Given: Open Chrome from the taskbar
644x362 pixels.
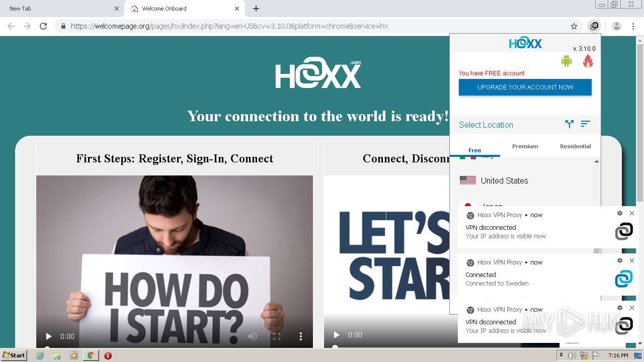Looking at the screenshot, I should pyautogui.click(x=91, y=355).
